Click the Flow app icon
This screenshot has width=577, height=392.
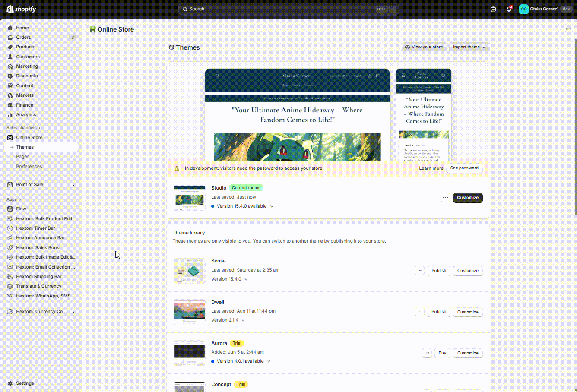[x=10, y=209]
